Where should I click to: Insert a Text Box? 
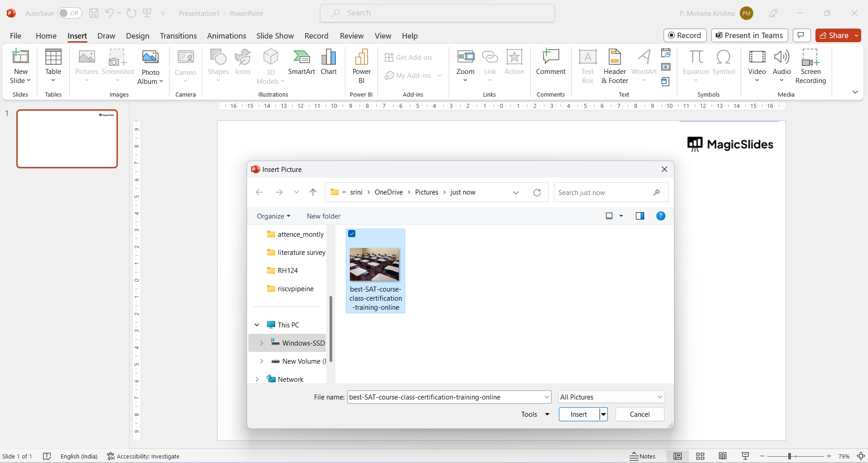[x=587, y=67]
